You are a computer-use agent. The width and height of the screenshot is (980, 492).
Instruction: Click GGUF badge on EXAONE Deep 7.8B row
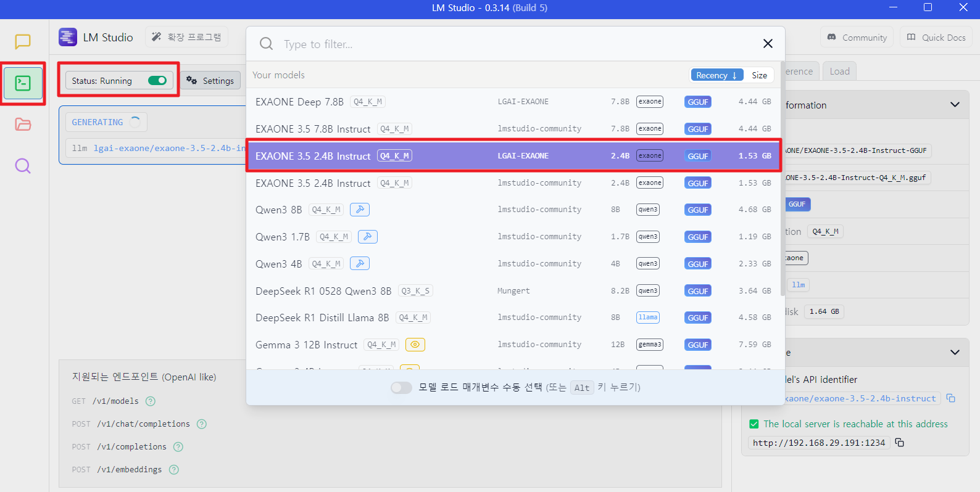tap(698, 102)
